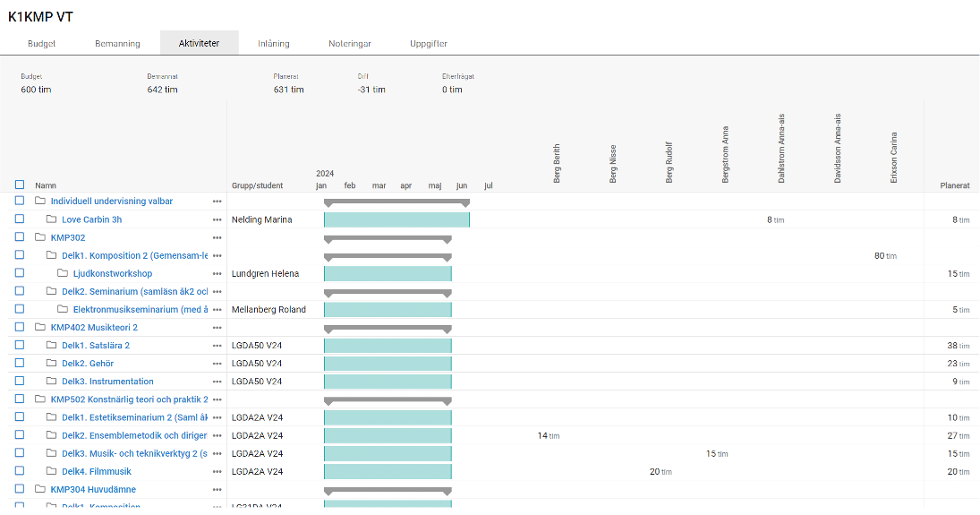Image resolution: width=980 pixels, height=515 pixels.
Task: Open the more menu for Delk3. Instrumentation
Action: point(217,382)
